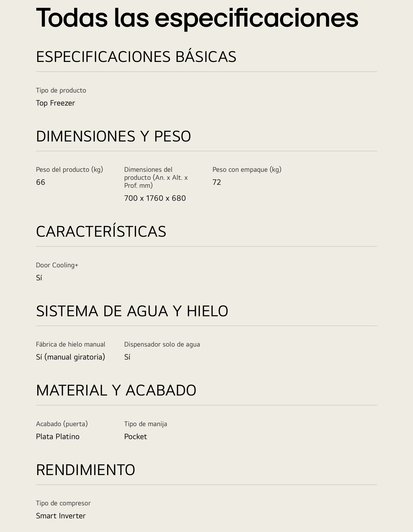Click the "Tipo de compresor" label
Image resolution: width=413 pixels, height=532 pixels.
63,503
